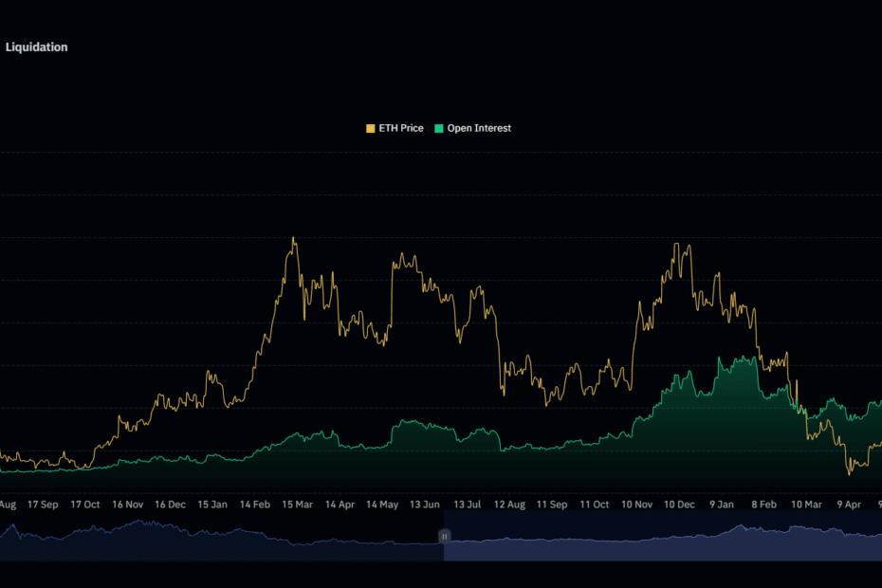Select the 15 Mar axis label
882x588 pixels.
click(297, 505)
